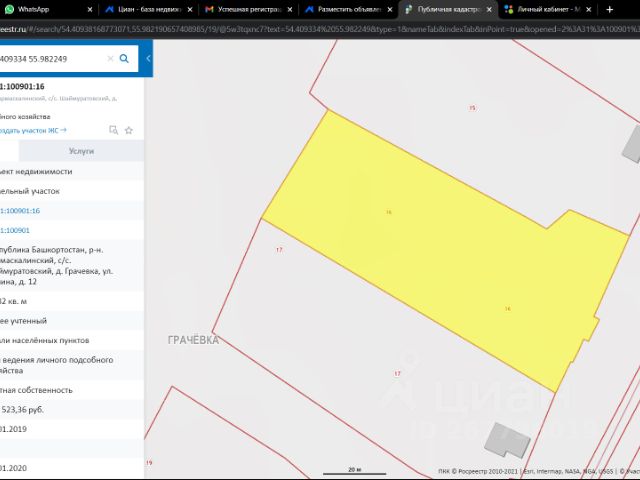Open the cadastral number link ending 100901:16
The width and height of the screenshot is (640, 480).
[x=20, y=211]
